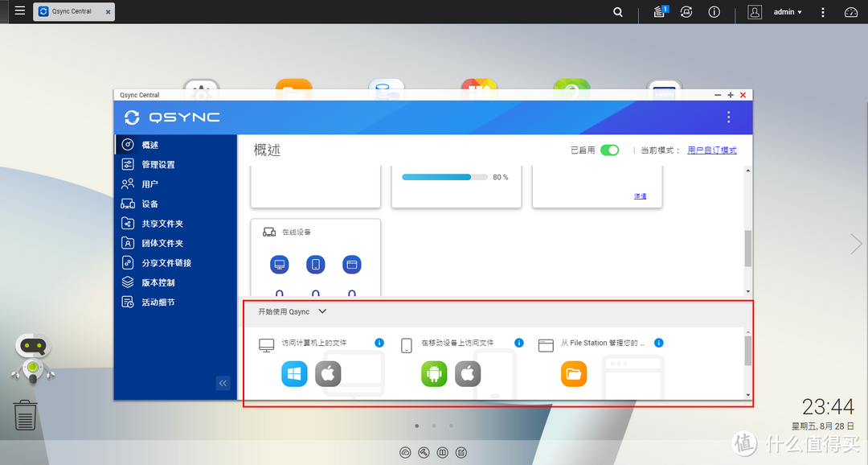
Task: Open 版本控制 in the sidebar
Action: click(x=175, y=282)
